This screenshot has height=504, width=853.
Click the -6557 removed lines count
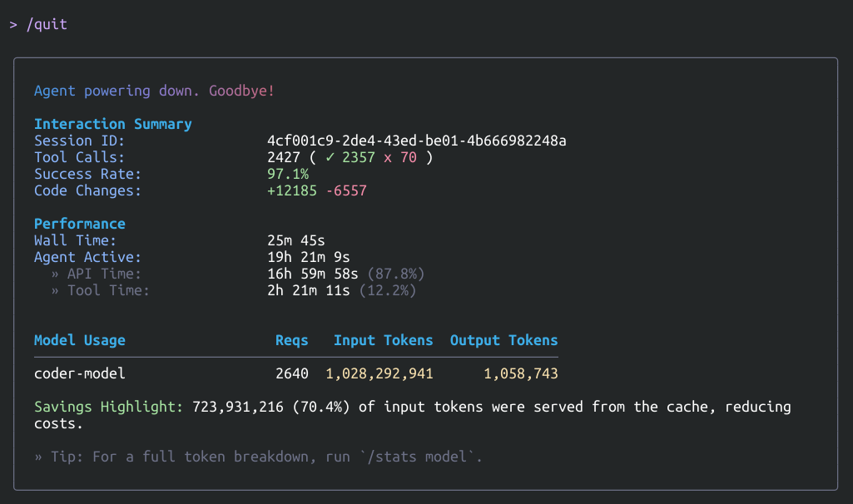tap(346, 190)
